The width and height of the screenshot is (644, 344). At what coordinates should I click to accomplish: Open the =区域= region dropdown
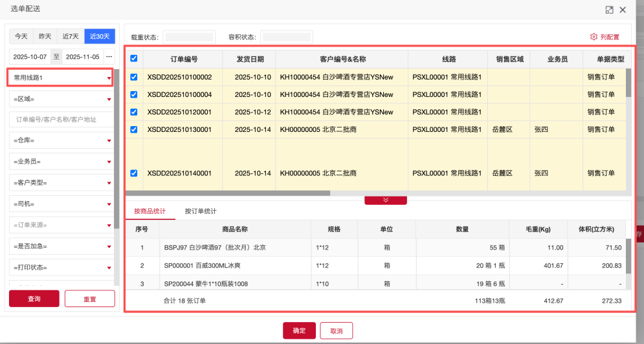click(x=61, y=99)
